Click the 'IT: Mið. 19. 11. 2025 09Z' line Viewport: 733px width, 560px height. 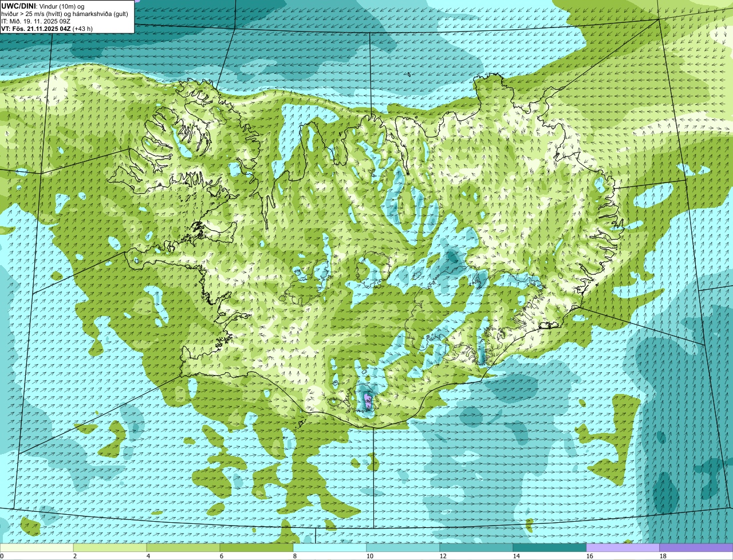coord(36,21)
